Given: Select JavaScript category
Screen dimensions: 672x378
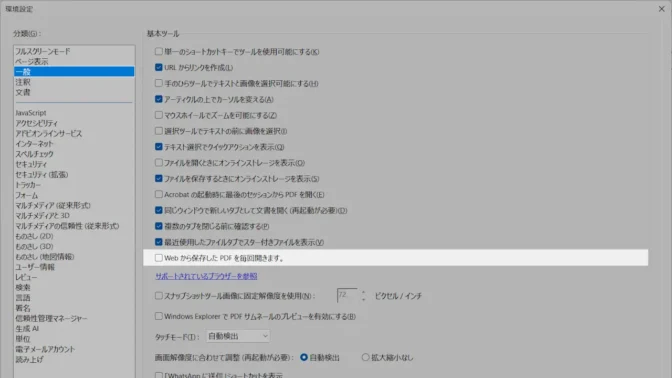Looking at the screenshot, I should click(74, 113).
